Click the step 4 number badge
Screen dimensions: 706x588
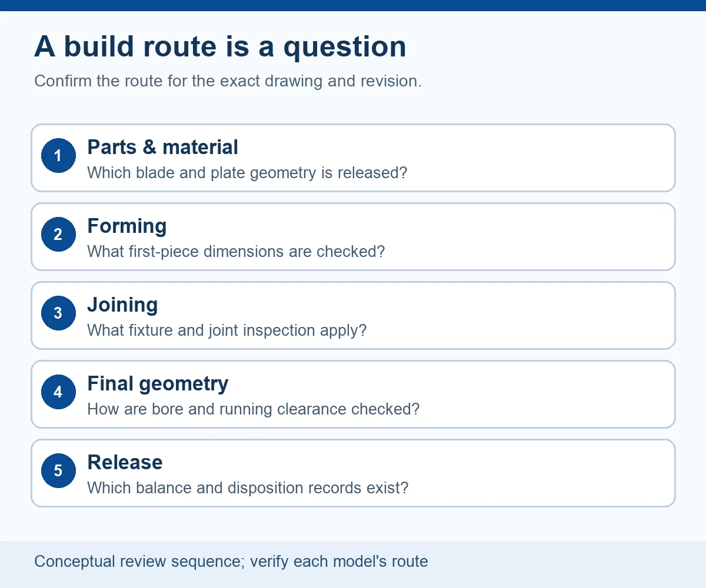pos(58,392)
